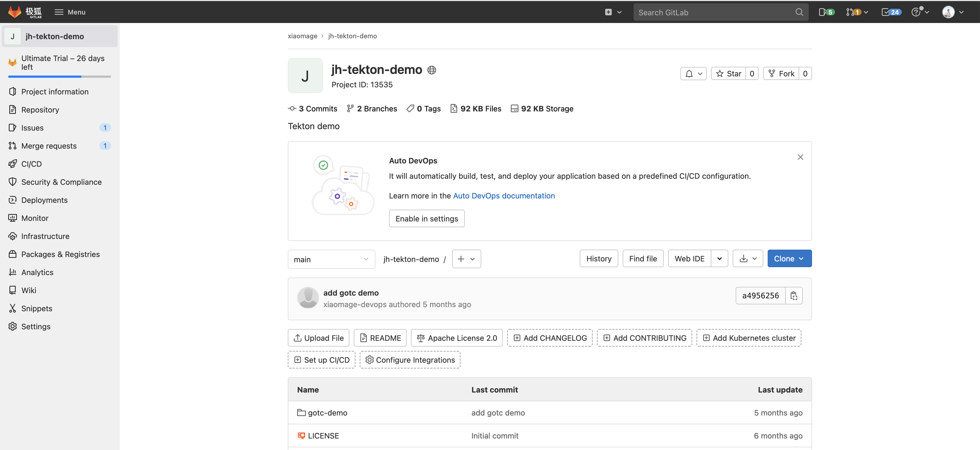Screen dimensions: 980x450
Task: Open the xiaomage breadcrumb link
Action: click(302, 36)
